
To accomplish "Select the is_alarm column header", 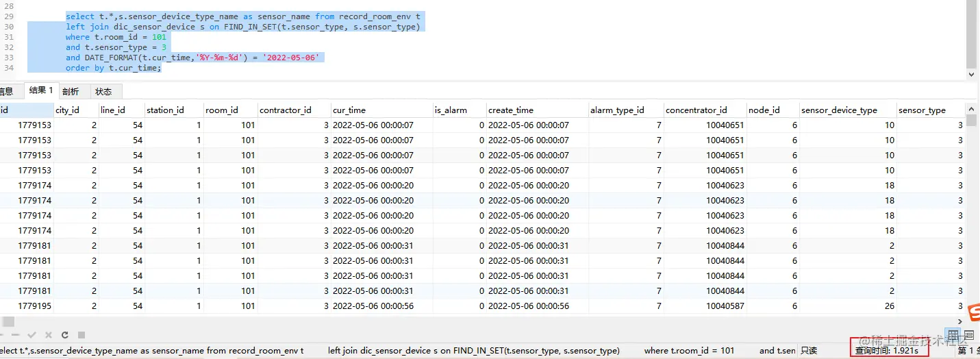I will tap(459, 110).
